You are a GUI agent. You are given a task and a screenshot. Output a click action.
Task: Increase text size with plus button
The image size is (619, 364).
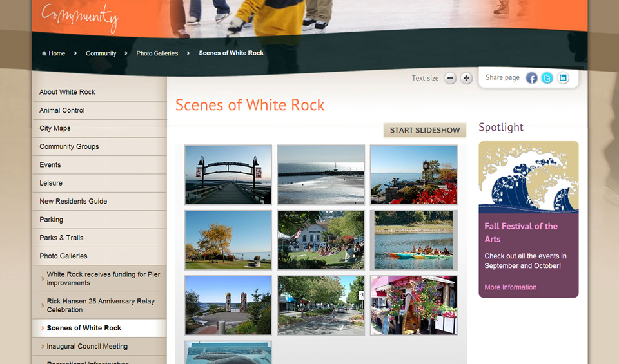click(x=466, y=78)
